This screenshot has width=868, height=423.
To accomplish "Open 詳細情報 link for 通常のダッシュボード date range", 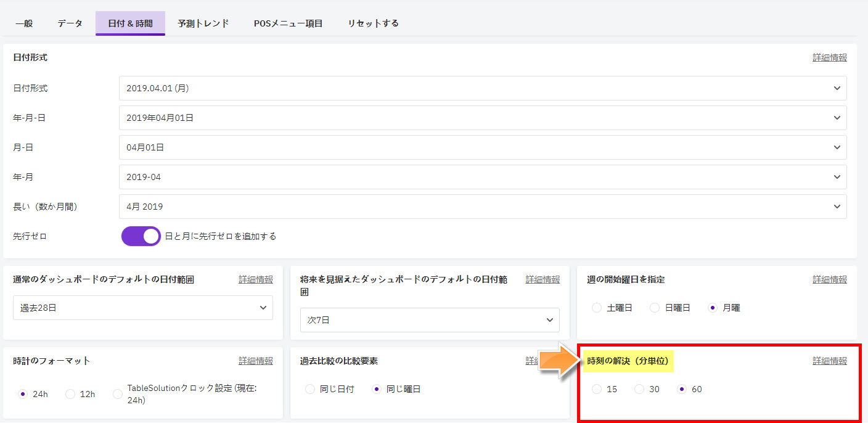I will click(256, 279).
